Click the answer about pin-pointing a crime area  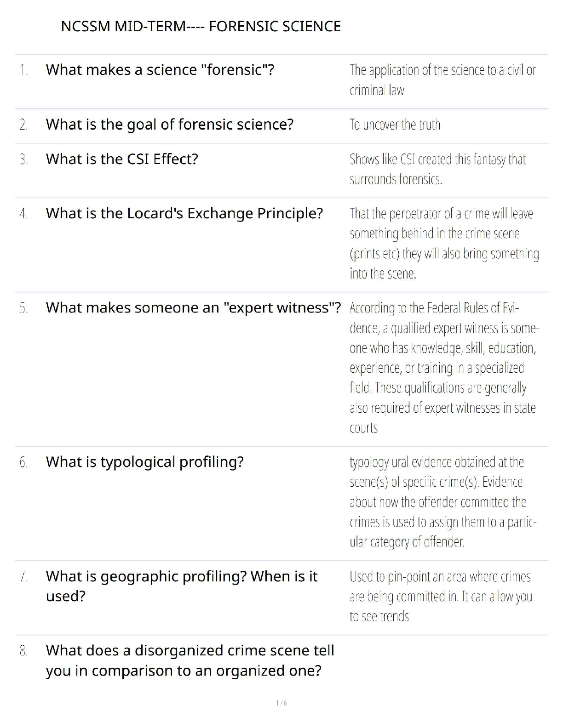(x=441, y=596)
